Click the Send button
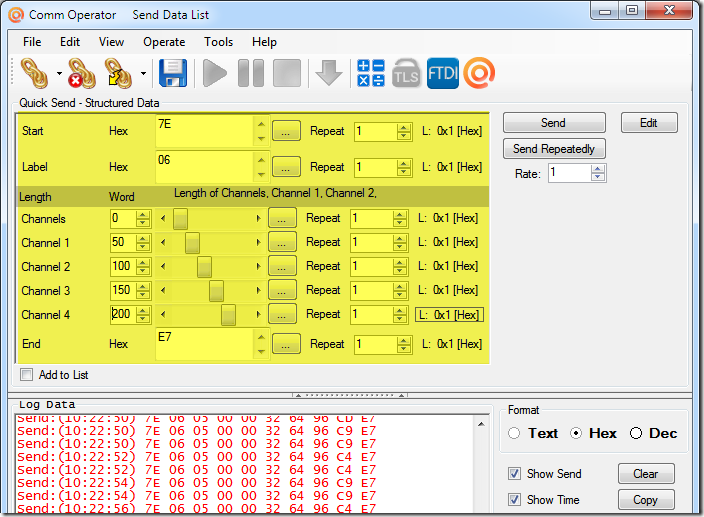Screen dimensions: 704x517 tap(554, 123)
